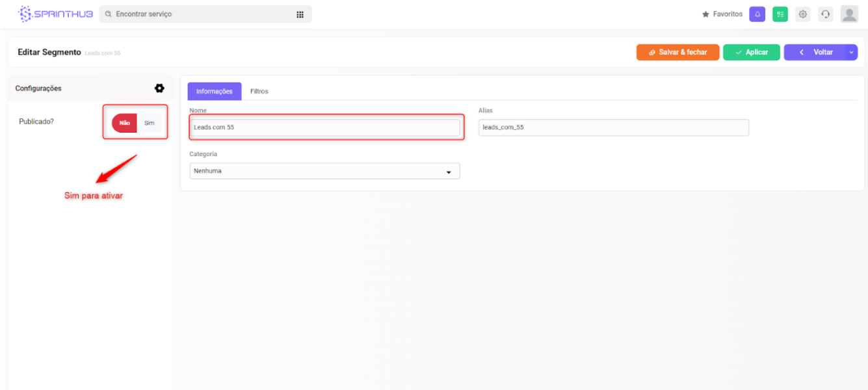Image resolution: width=868 pixels, height=390 pixels.
Task: Open the apps grid icon in search bar
Action: (x=300, y=14)
